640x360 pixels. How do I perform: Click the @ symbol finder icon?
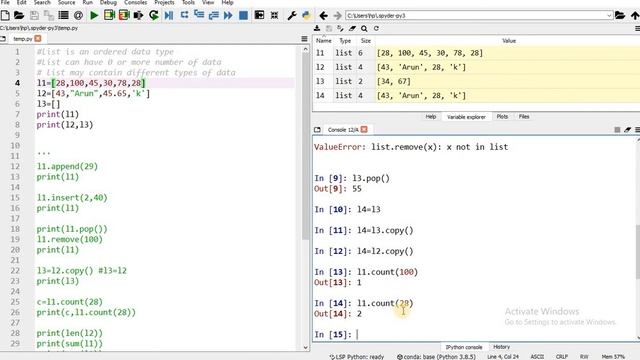[x=78, y=16]
